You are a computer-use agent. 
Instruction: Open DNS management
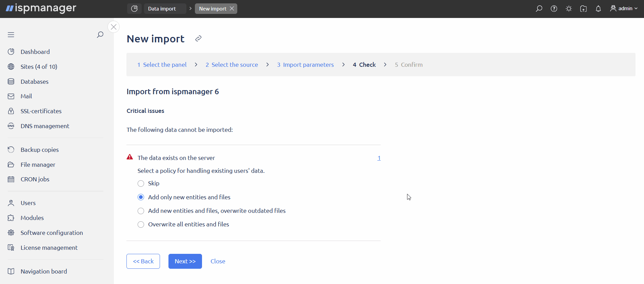point(45,126)
